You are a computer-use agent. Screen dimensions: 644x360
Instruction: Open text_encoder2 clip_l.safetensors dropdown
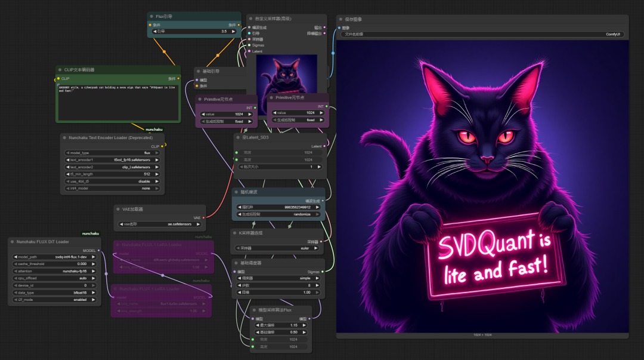pyautogui.click(x=112, y=167)
